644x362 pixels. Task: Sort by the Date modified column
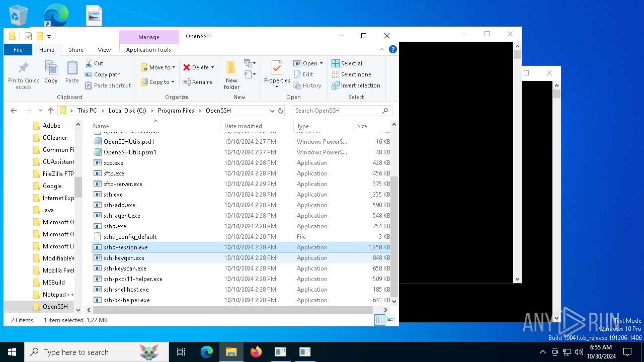coord(257,126)
